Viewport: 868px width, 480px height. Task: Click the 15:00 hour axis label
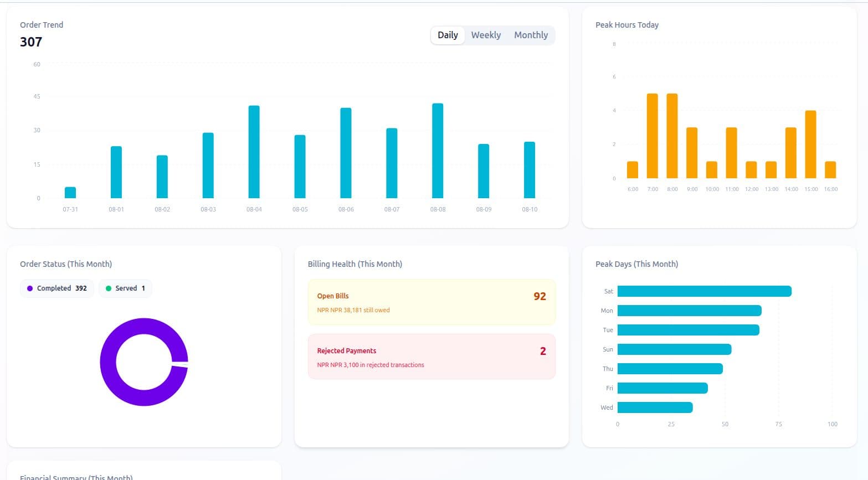click(811, 189)
